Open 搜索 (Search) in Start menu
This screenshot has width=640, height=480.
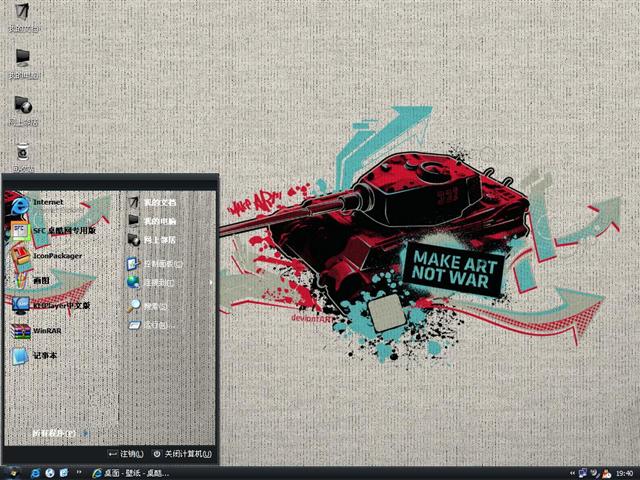(x=147, y=306)
